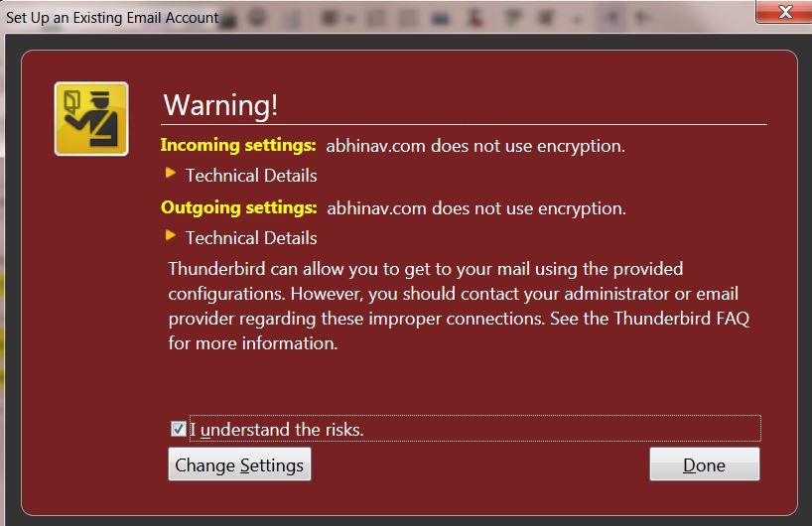
Task: Click the Thunderbird explanation paragraph
Action: 453,307
